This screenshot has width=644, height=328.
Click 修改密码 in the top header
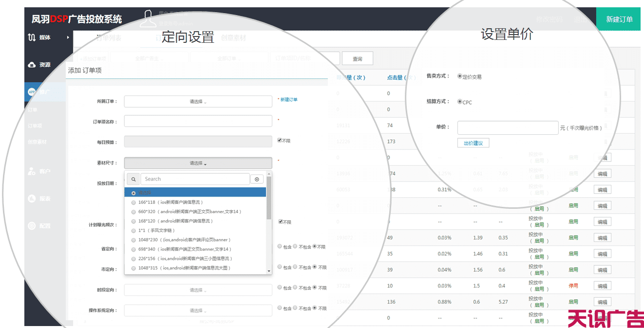tap(549, 19)
